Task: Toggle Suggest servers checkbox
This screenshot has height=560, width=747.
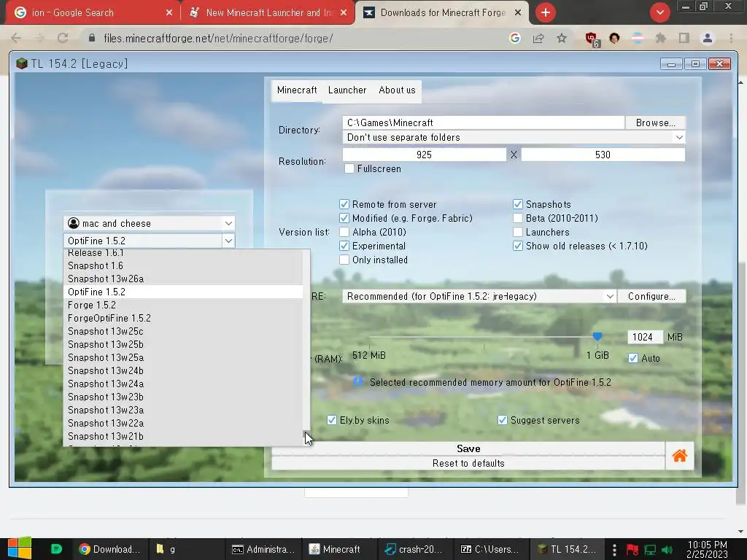Action: click(x=503, y=420)
